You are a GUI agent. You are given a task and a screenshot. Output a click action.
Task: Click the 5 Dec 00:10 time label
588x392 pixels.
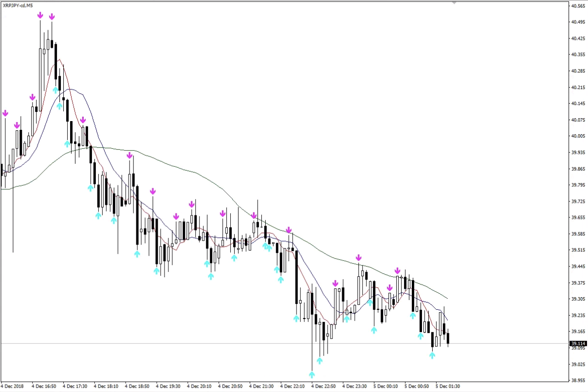(x=386, y=387)
